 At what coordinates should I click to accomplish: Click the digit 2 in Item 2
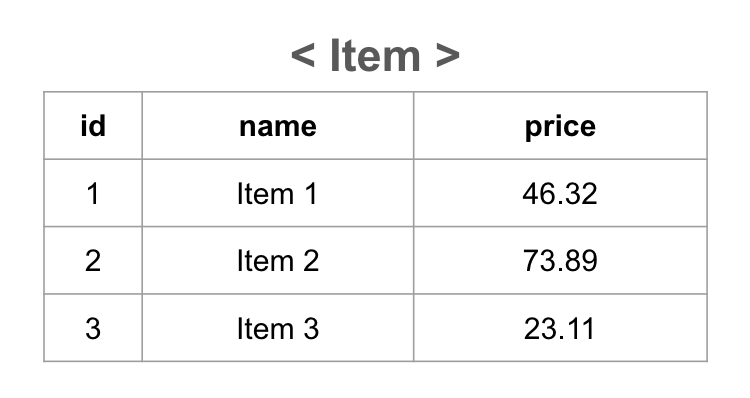pos(311,261)
